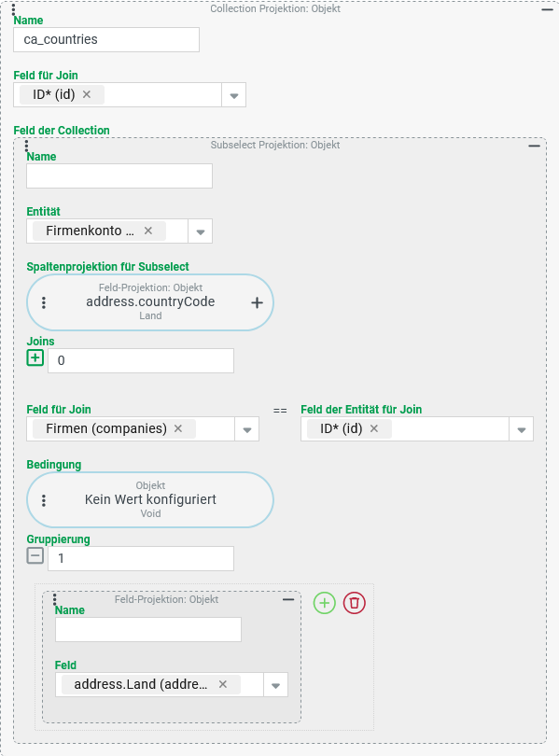
Task: Open the address.Land Feld dropdown arrow
Action: tap(275, 685)
